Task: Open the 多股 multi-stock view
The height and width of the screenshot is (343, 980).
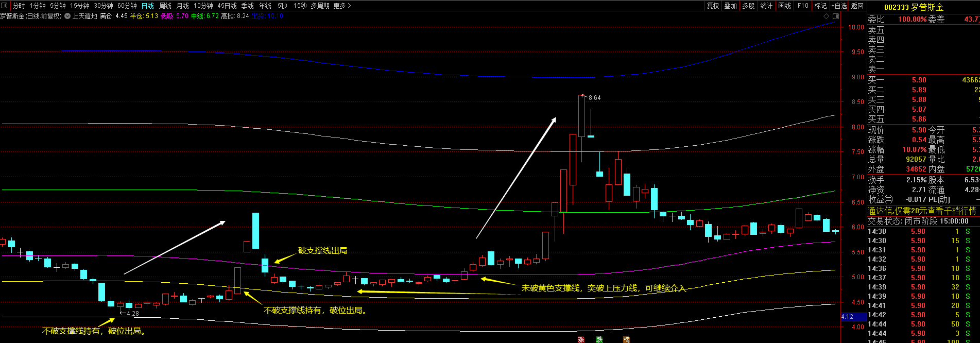Action: 749,6
